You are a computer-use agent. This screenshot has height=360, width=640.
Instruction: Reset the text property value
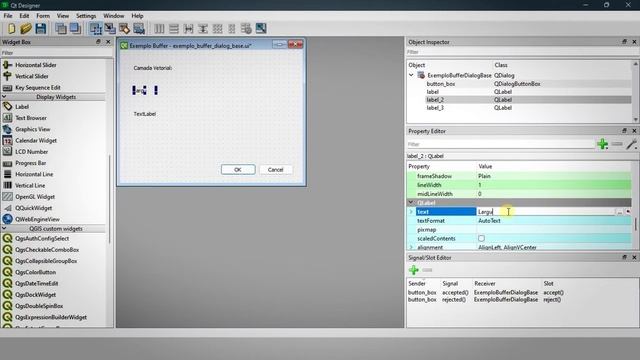(628, 212)
